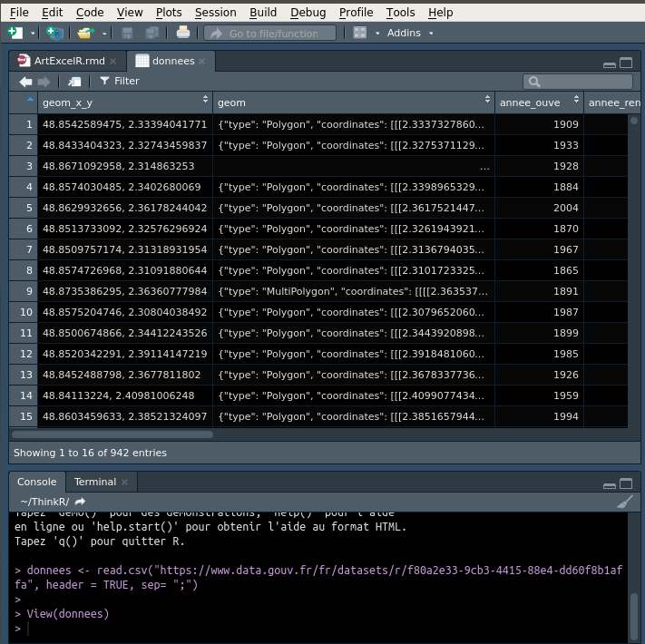This screenshot has height=644, width=645.
Task: Open the Session menu
Action: [x=216, y=13]
